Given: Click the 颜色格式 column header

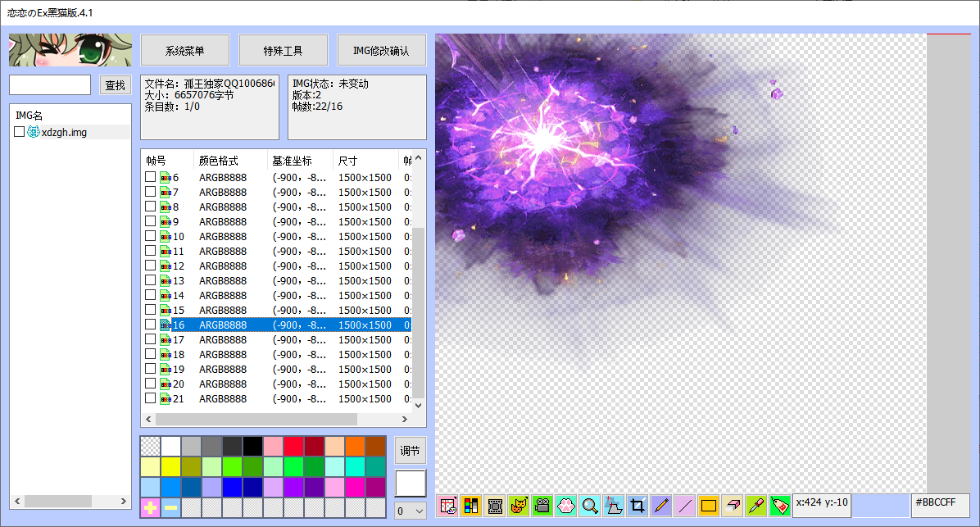Looking at the screenshot, I should click(x=218, y=161).
